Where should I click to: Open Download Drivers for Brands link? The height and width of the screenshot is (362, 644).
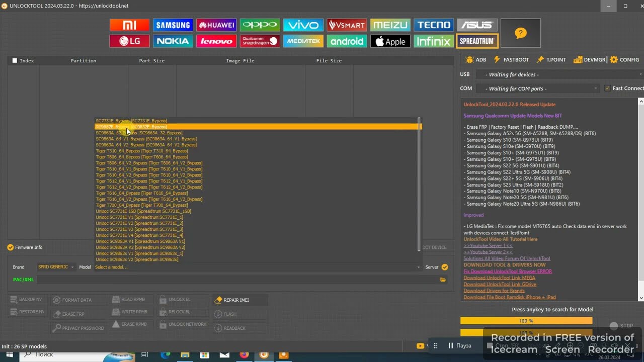point(494,291)
